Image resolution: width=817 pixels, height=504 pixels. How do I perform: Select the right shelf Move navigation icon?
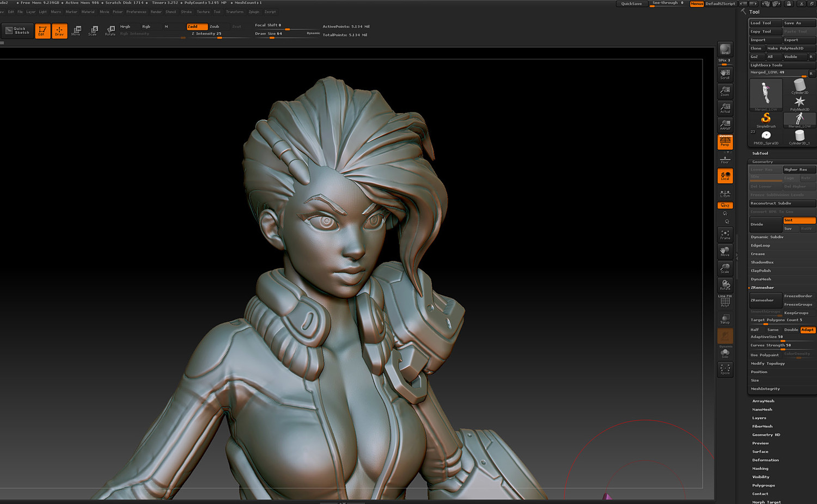tap(725, 251)
